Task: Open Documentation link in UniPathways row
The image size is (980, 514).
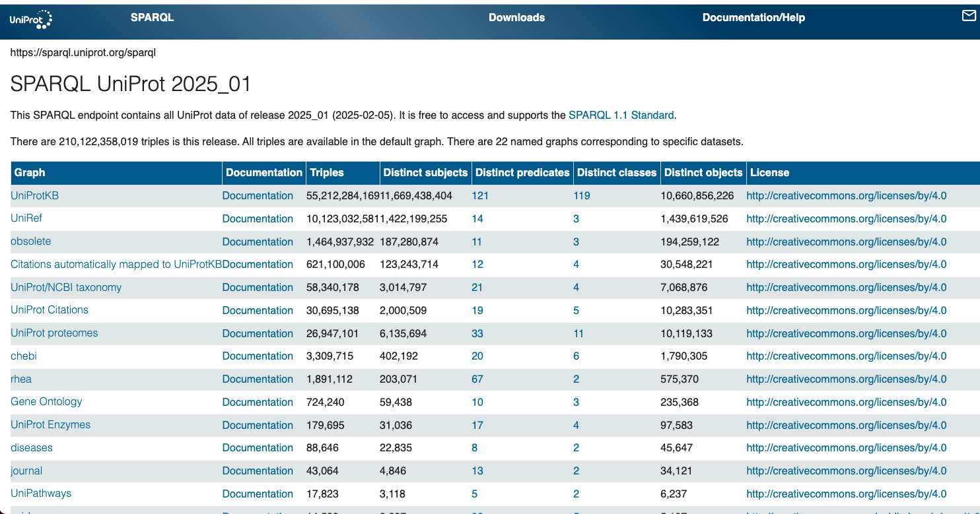Action: point(258,494)
